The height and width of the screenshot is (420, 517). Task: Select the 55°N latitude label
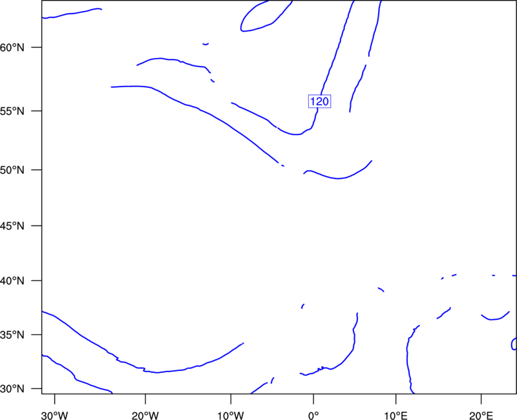[x=12, y=111]
